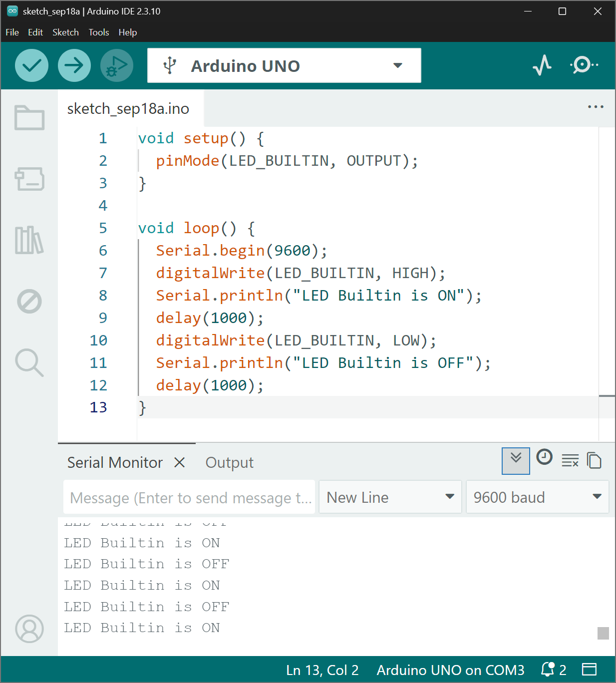Click the Verify sketch checkmark button
This screenshot has height=683, width=616.
pos(31,65)
